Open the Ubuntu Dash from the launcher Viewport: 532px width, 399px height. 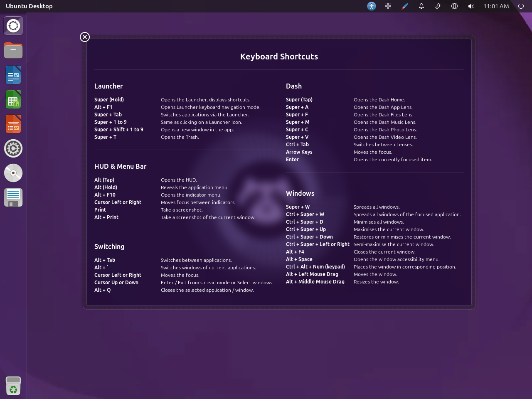pos(13,26)
